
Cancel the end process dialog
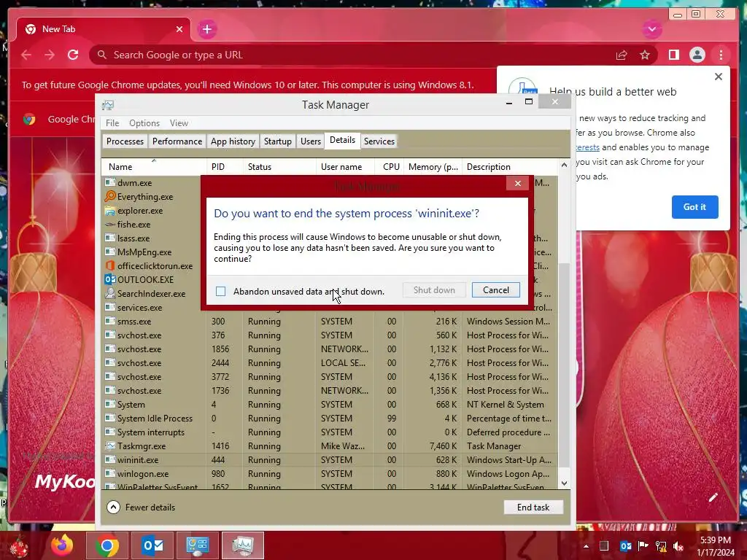point(495,290)
